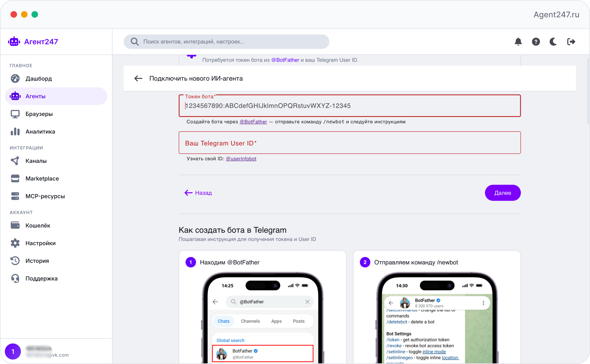Viewport: 590px width, 364px height.
Task: Open @userinfobot link
Action: [241, 158]
